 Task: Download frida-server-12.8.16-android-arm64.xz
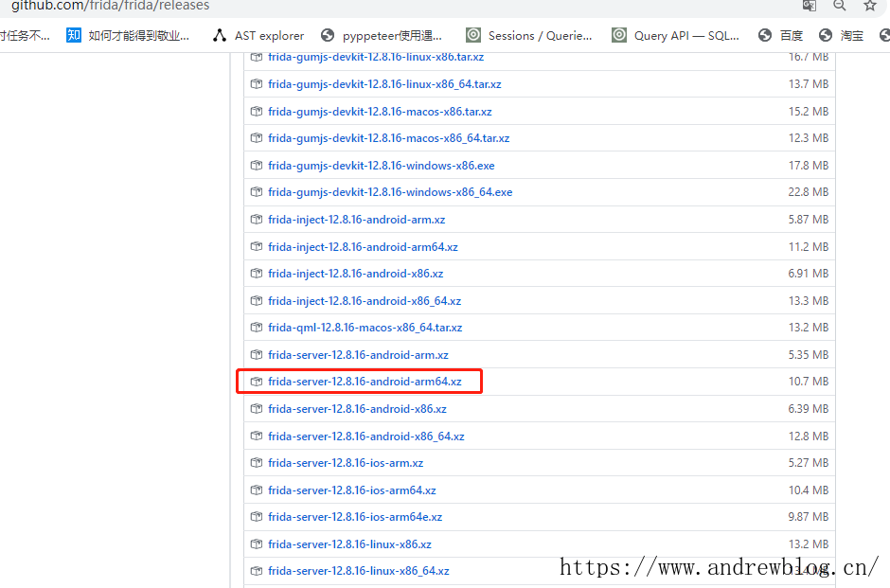point(365,382)
